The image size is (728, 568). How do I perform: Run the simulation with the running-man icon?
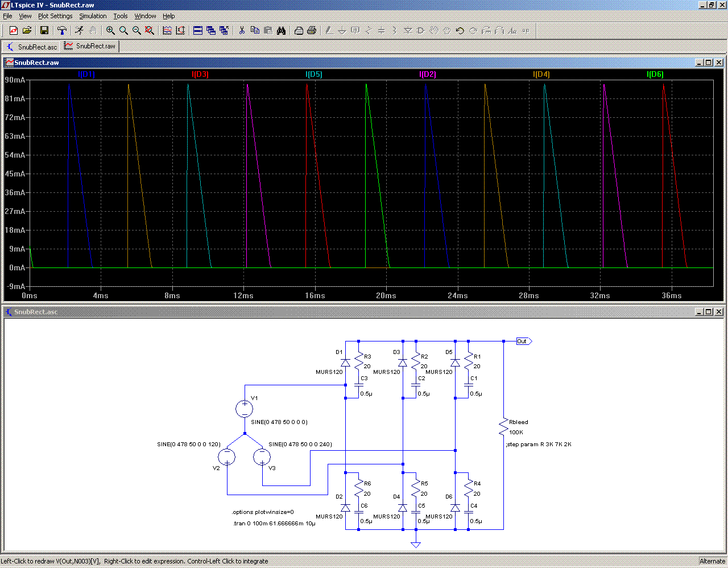coord(79,30)
